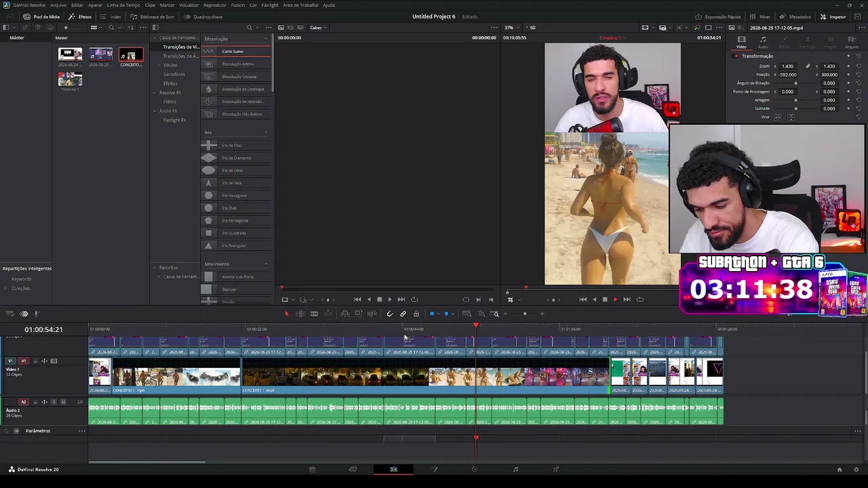Image resolution: width=868 pixels, height=488 pixels.
Task: Open the Color page icon
Action: [475, 469]
